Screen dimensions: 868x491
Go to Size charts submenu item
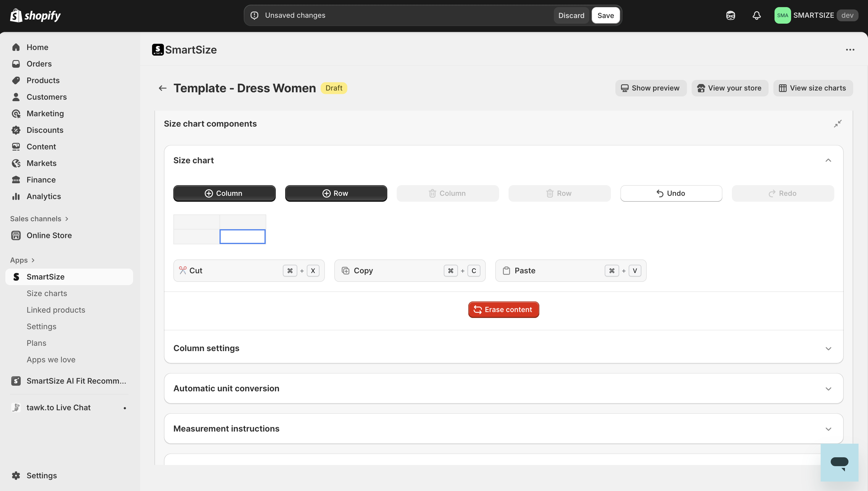46,293
